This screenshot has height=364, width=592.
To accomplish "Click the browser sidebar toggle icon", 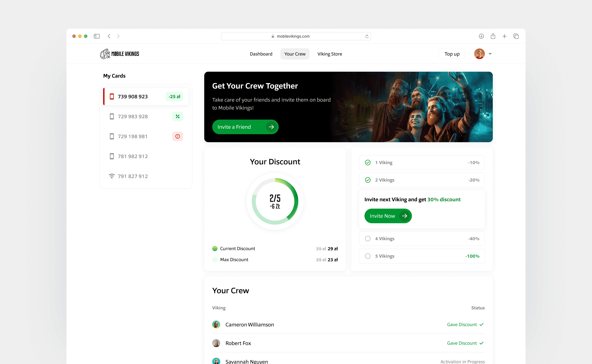I will click(x=97, y=36).
